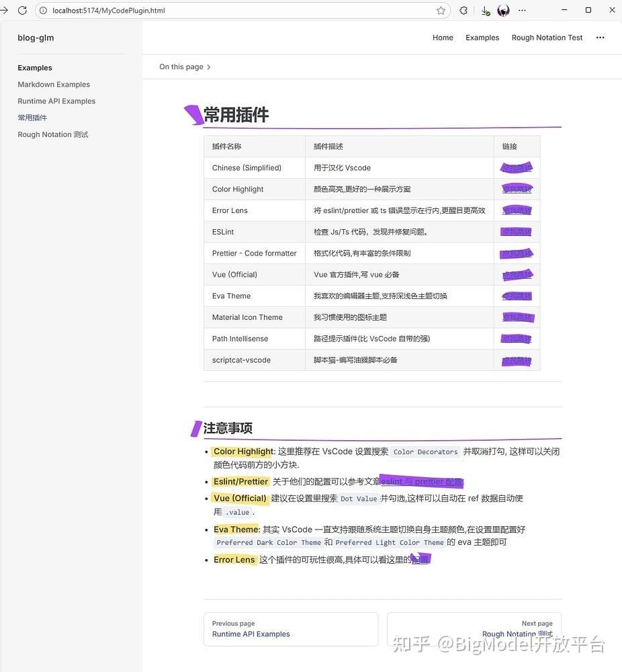Go to Home in the top nav
This screenshot has width=622, height=672.
tap(443, 38)
